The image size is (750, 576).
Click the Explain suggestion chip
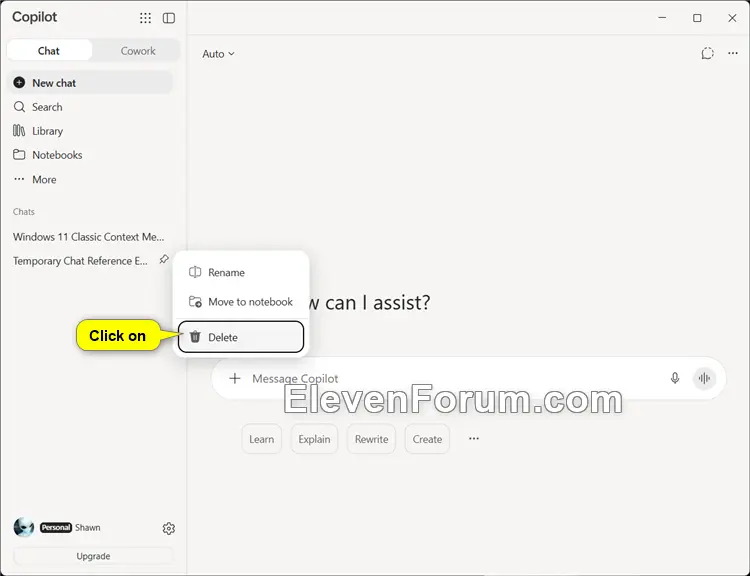314,439
